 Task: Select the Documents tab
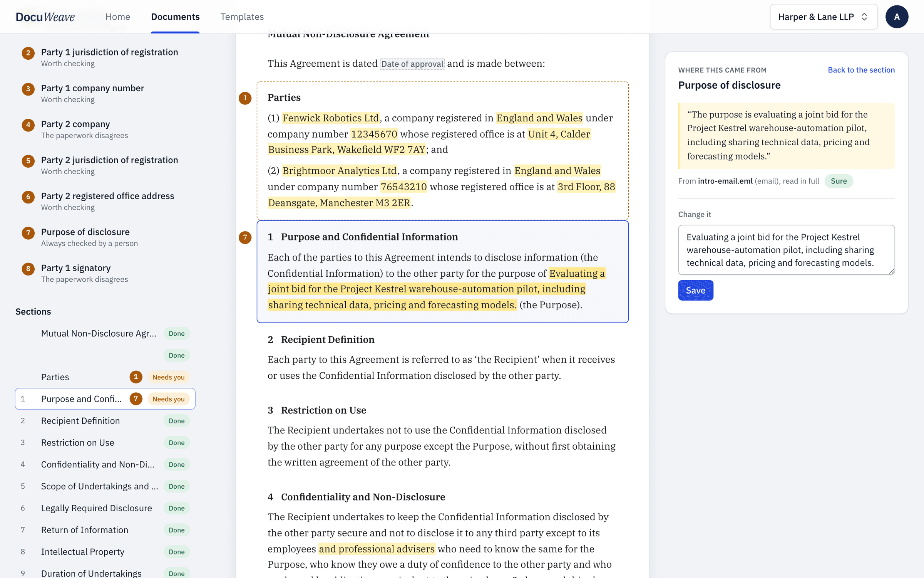(175, 17)
